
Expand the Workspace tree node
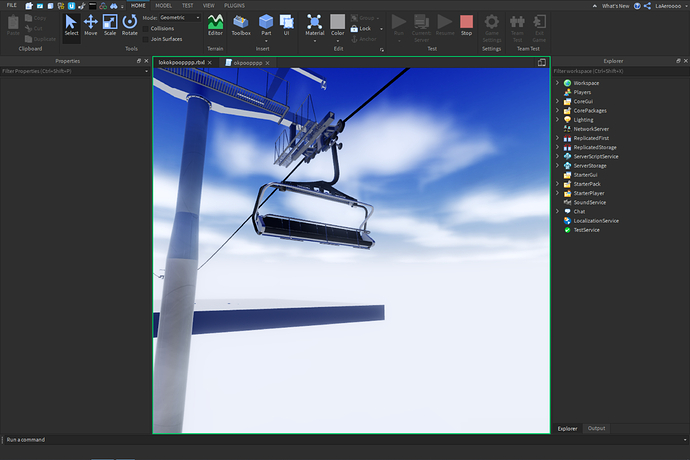coord(557,83)
